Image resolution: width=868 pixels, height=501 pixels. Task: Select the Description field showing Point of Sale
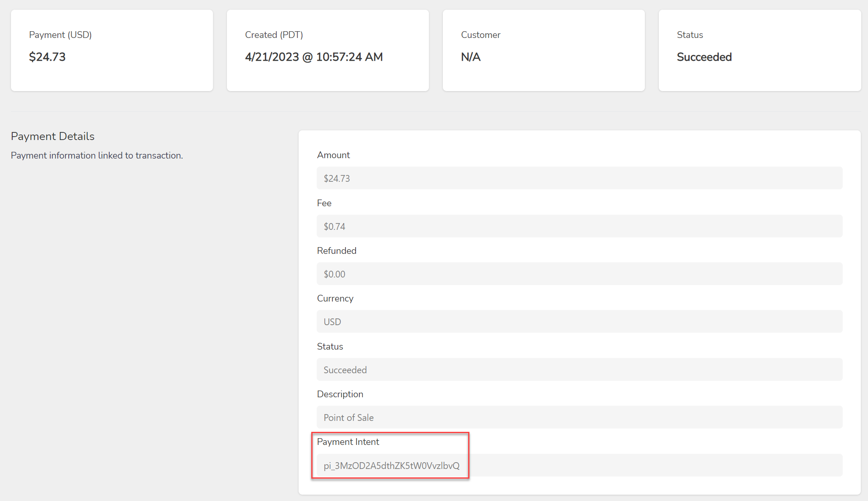(579, 417)
